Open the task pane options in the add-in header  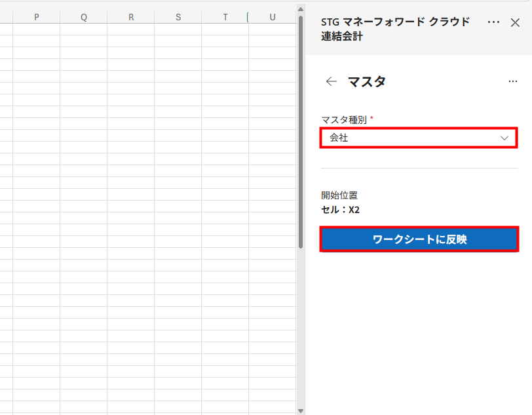pos(494,22)
